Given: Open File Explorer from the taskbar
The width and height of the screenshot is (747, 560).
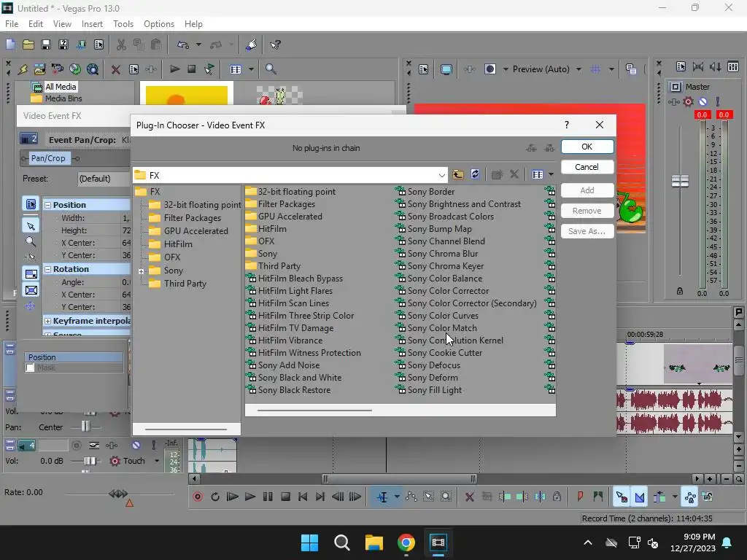Looking at the screenshot, I should pos(374,542).
